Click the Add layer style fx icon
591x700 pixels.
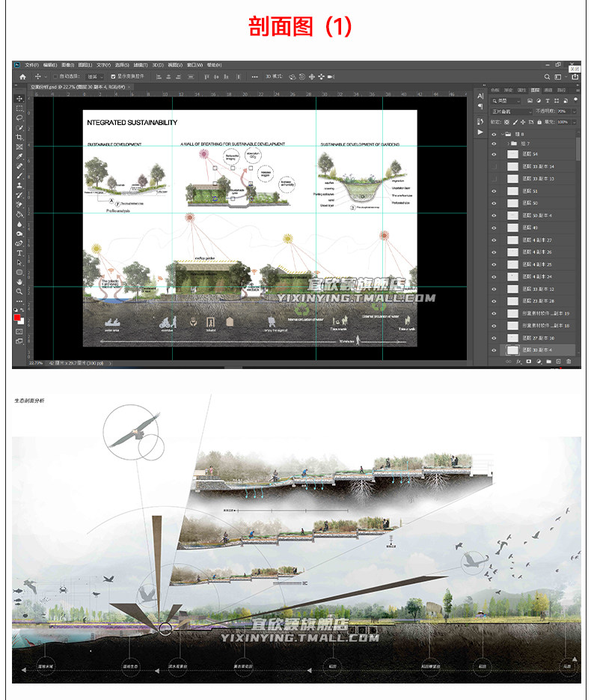pyautogui.click(x=518, y=362)
